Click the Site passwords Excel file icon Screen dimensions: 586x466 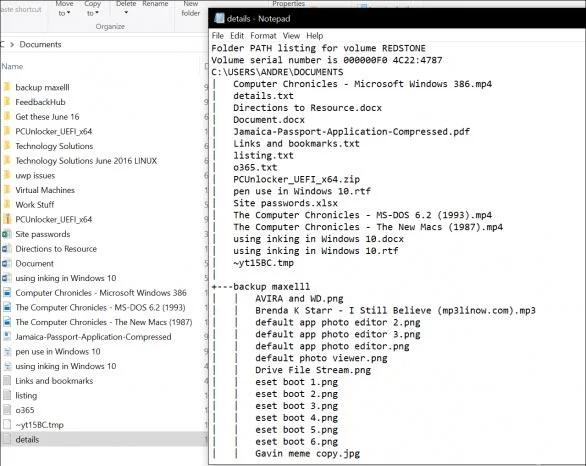pos(7,234)
